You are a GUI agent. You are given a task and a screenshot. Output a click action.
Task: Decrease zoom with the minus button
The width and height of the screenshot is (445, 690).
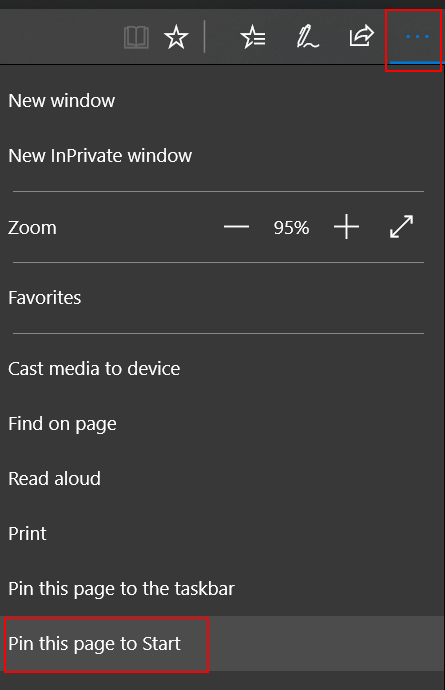(x=236, y=227)
